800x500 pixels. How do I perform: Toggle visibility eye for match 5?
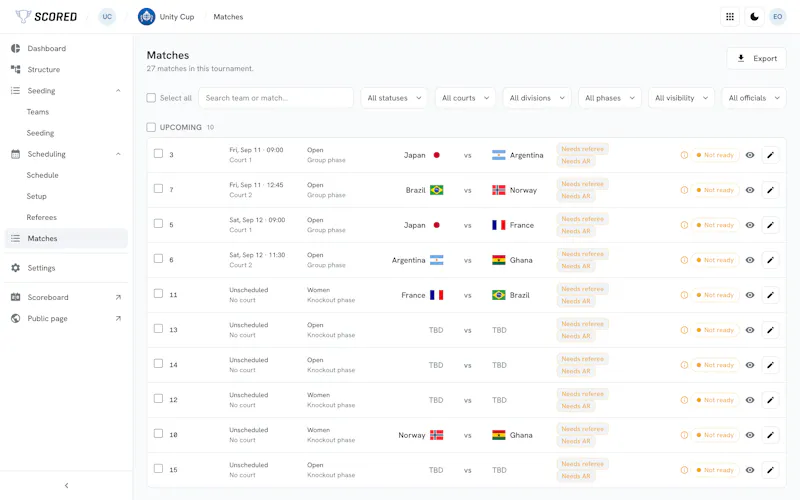(x=749, y=225)
